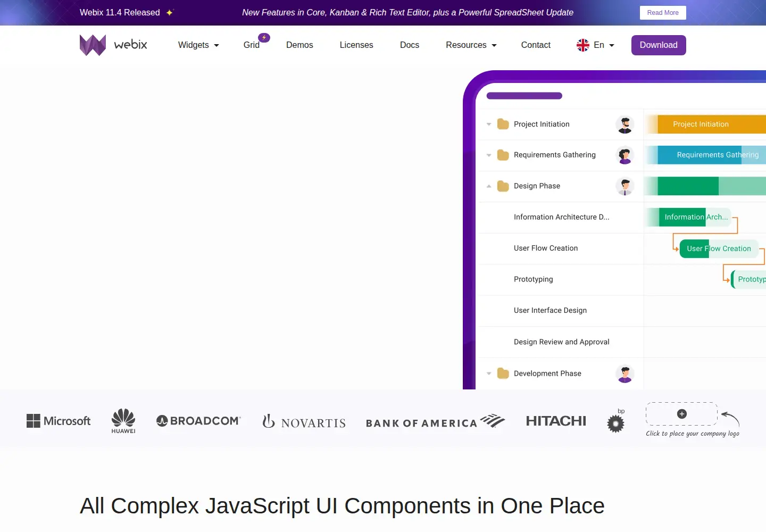Click Read More in the banner
The image size is (766, 532).
click(x=663, y=13)
